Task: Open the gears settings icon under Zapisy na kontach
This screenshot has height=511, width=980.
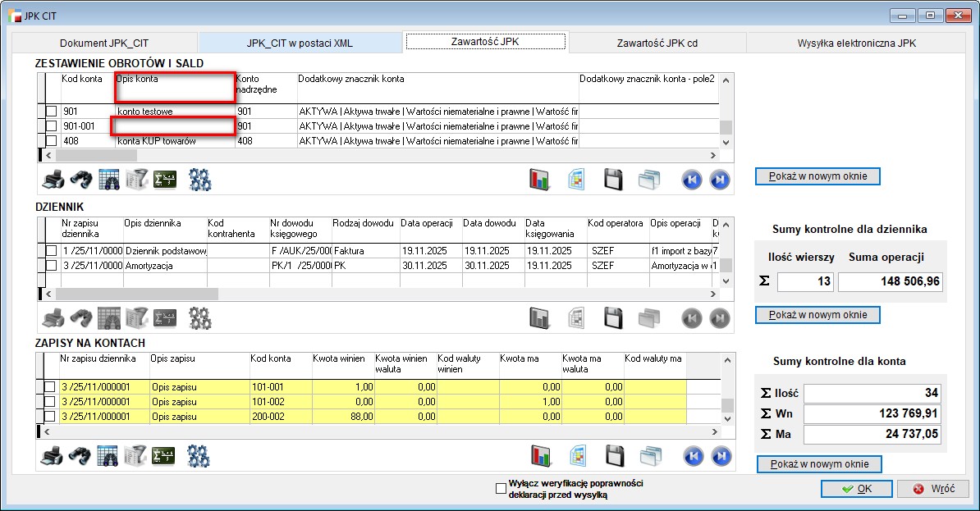Action: (x=199, y=455)
